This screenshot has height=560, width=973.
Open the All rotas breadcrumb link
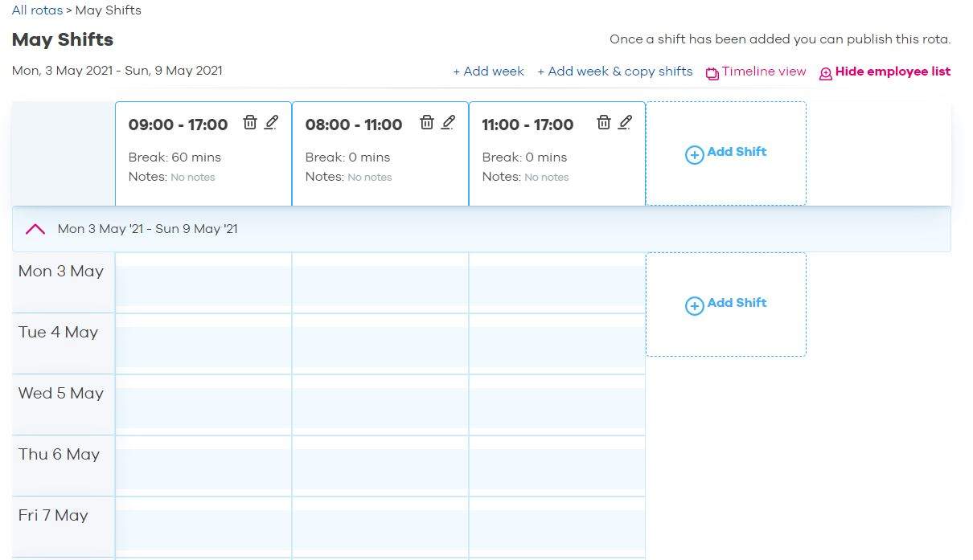(x=37, y=10)
